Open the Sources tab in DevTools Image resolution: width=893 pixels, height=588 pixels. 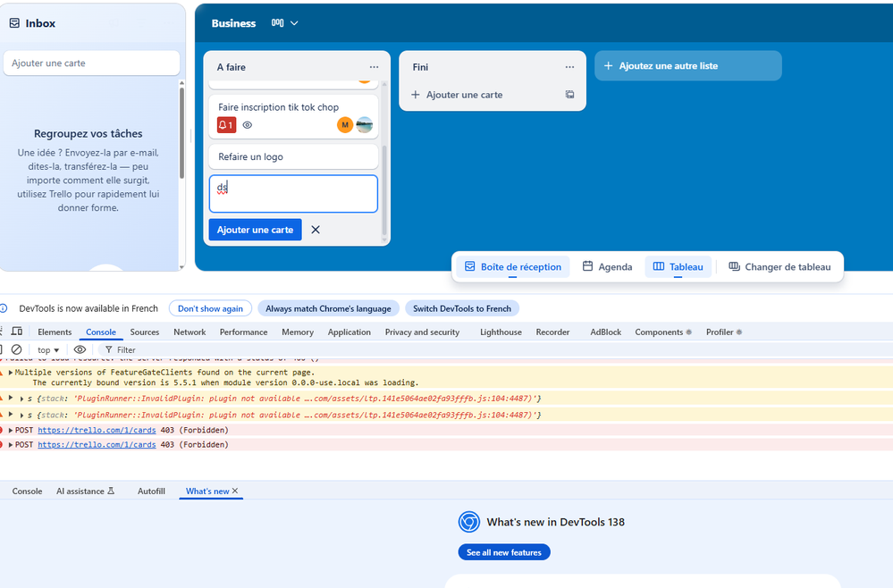point(145,332)
